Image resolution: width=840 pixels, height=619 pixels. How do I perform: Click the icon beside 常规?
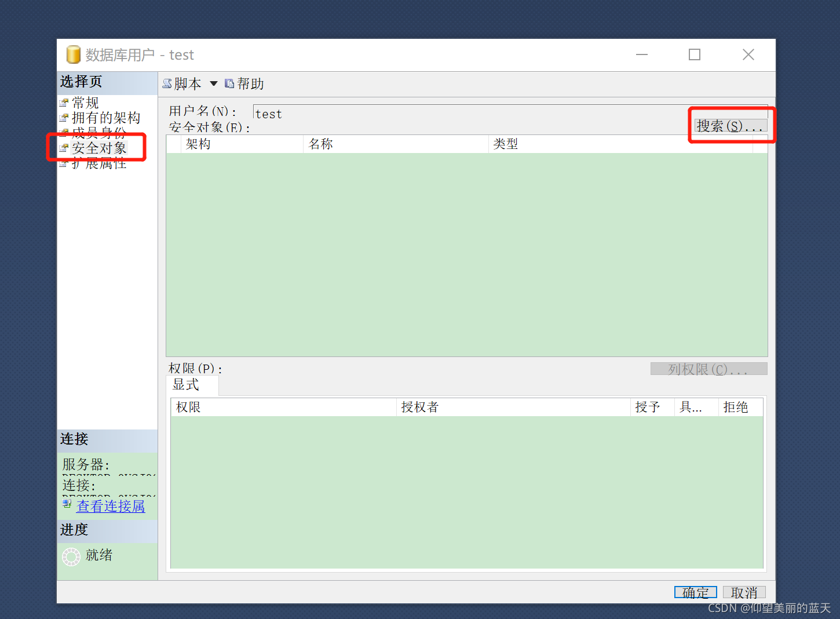64,103
